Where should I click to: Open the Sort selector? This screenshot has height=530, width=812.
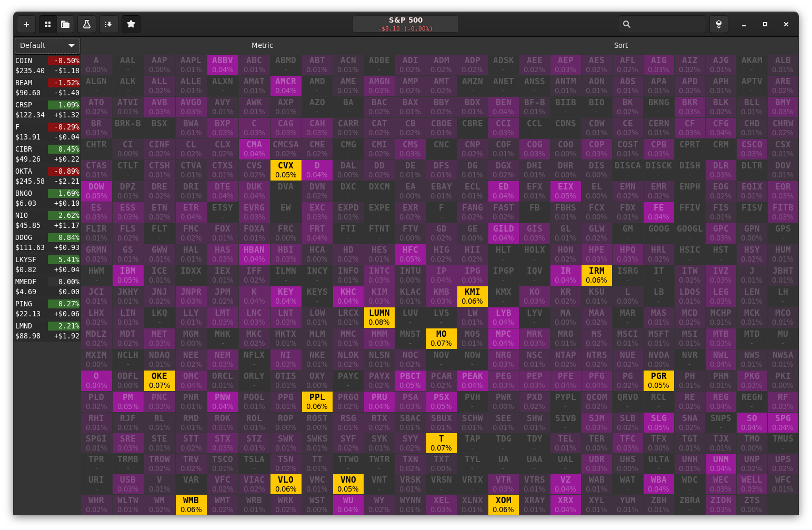pos(620,46)
